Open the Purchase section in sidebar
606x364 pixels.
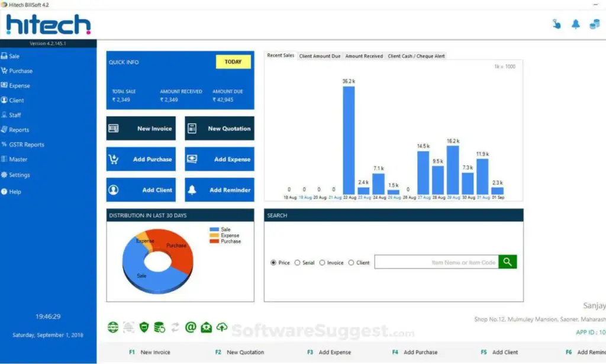17,70
